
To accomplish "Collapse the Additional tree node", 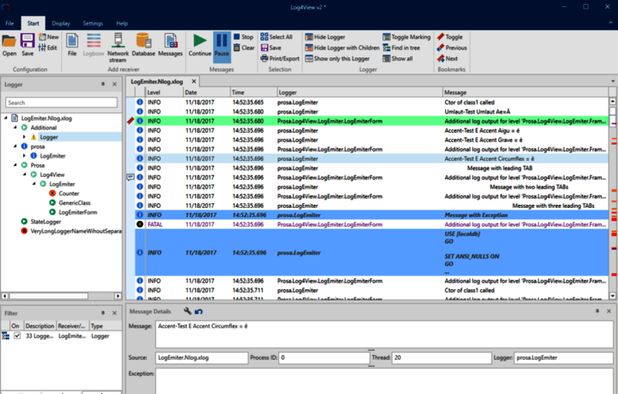I will tap(15, 127).
